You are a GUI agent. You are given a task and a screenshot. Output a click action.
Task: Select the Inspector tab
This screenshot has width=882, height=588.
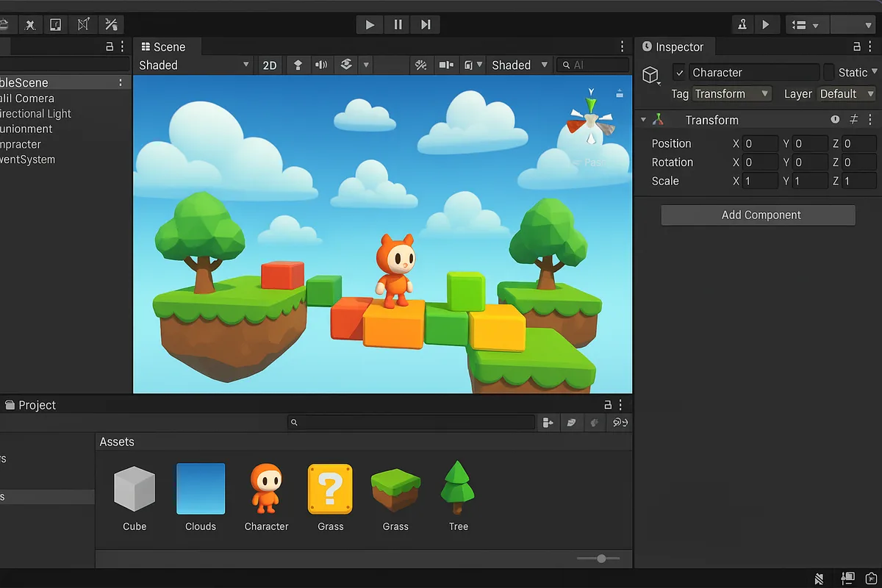pos(675,46)
